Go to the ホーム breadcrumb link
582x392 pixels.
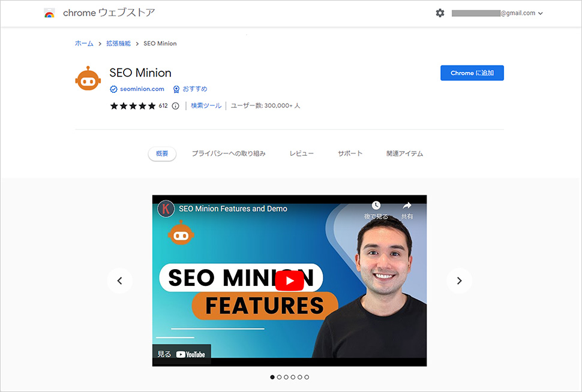(x=84, y=43)
